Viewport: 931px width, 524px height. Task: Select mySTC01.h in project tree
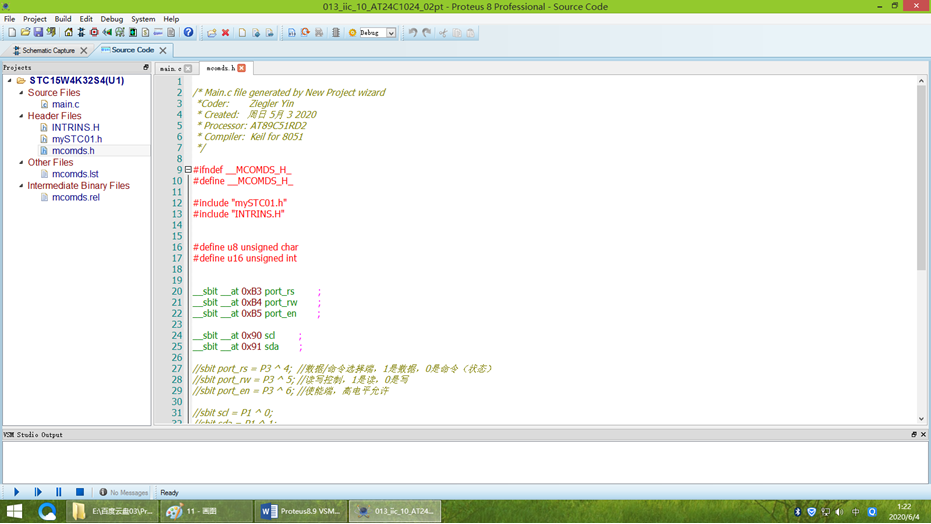tap(77, 139)
